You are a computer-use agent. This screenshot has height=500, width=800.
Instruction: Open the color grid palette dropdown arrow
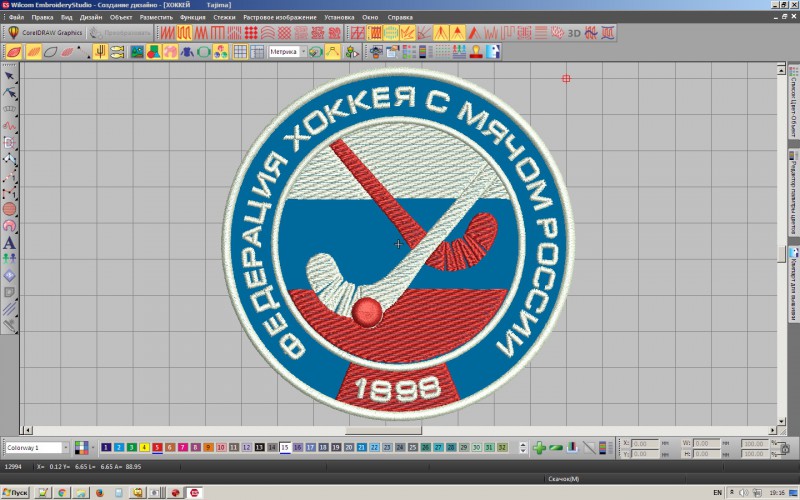[x=92, y=447]
